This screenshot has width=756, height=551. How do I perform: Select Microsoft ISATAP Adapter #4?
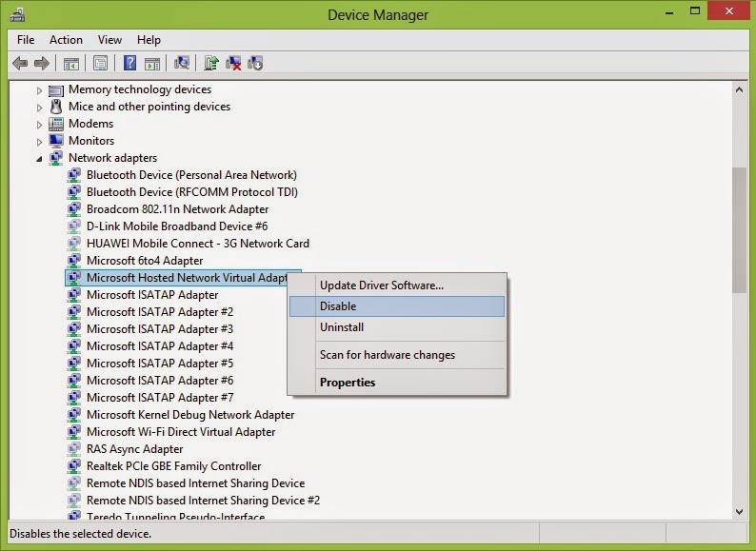point(160,346)
